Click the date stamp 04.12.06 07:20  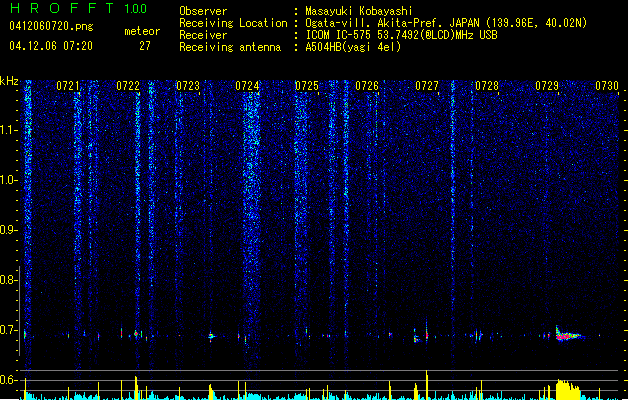(51, 45)
